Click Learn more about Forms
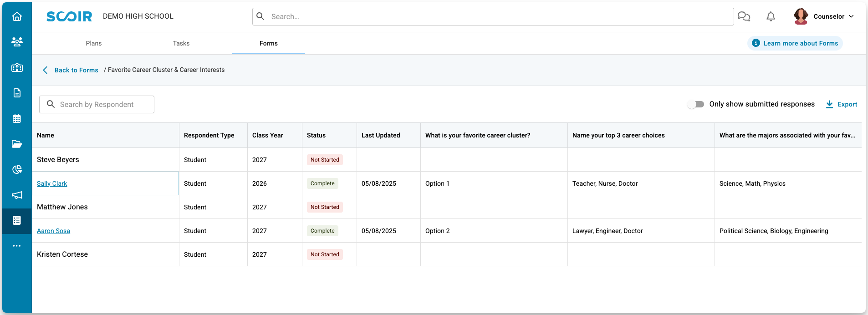 tap(795, 43)
